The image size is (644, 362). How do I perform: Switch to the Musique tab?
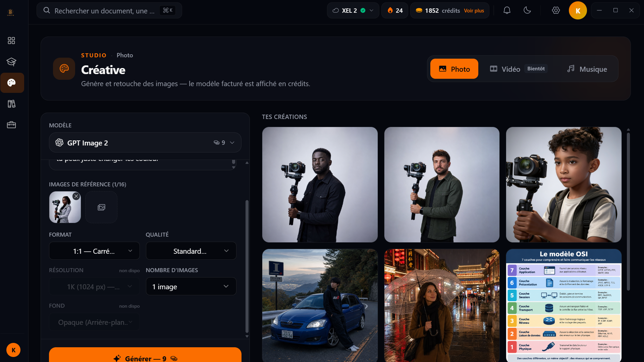(587, 69)
